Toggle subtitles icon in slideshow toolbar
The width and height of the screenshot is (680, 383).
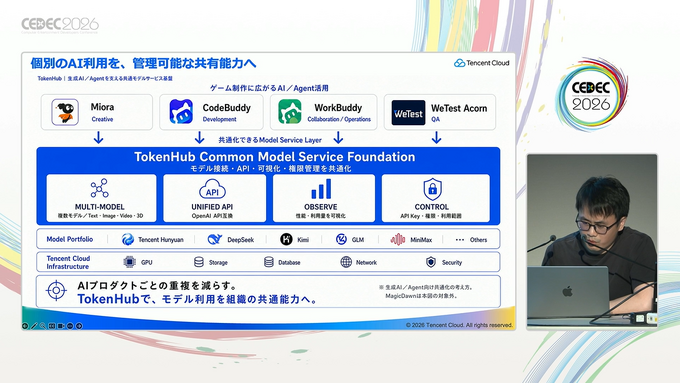click(52, 326)
